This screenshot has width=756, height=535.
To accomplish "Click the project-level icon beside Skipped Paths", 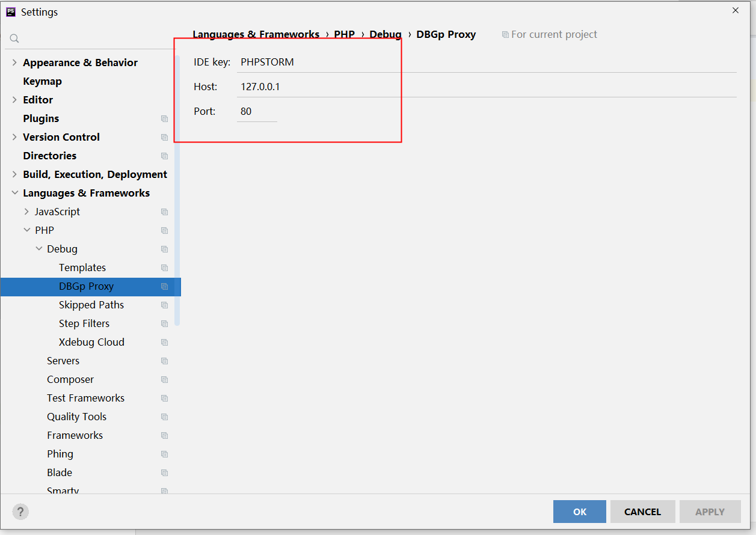I will [x=164, y=305].
